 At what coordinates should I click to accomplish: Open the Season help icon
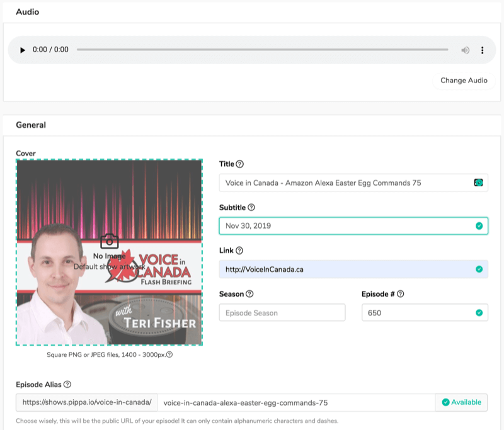click(249, 294)
